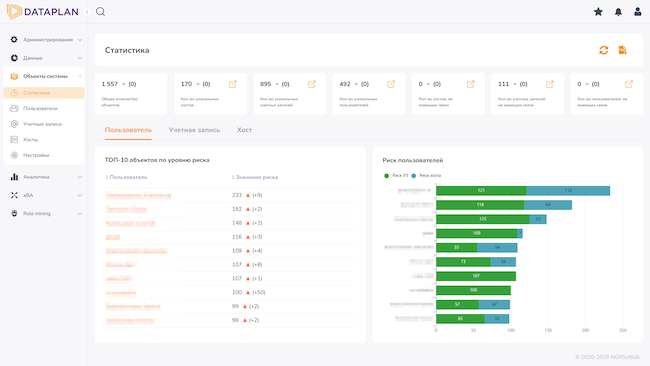Open link icon on 111 accounts card
The width and height of the screenshot is (650, 366).
tap(550, 84)
